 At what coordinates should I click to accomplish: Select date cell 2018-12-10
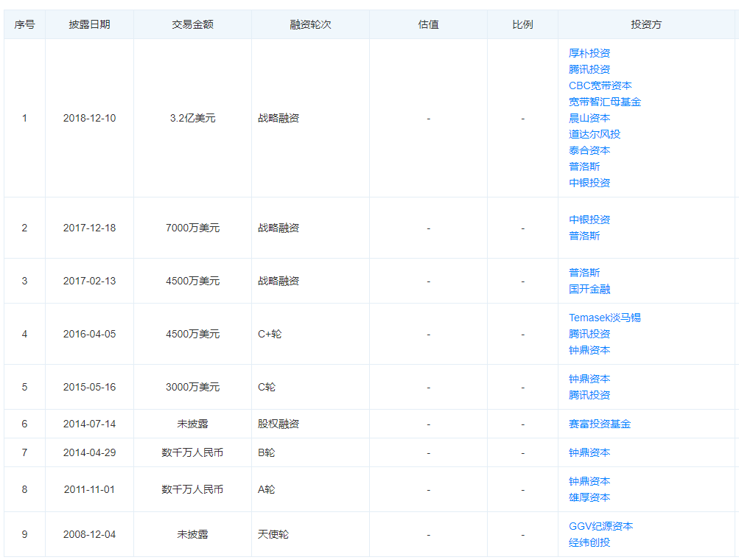pos(90,119)
